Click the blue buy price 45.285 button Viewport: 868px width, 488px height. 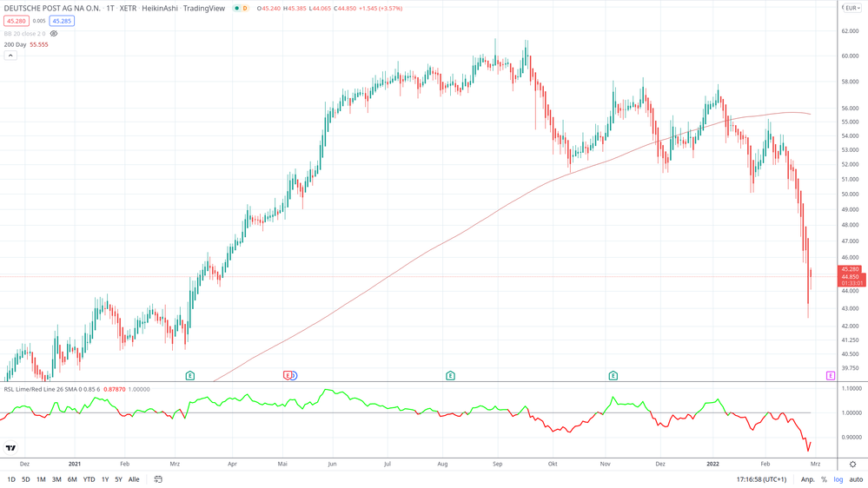62,21
